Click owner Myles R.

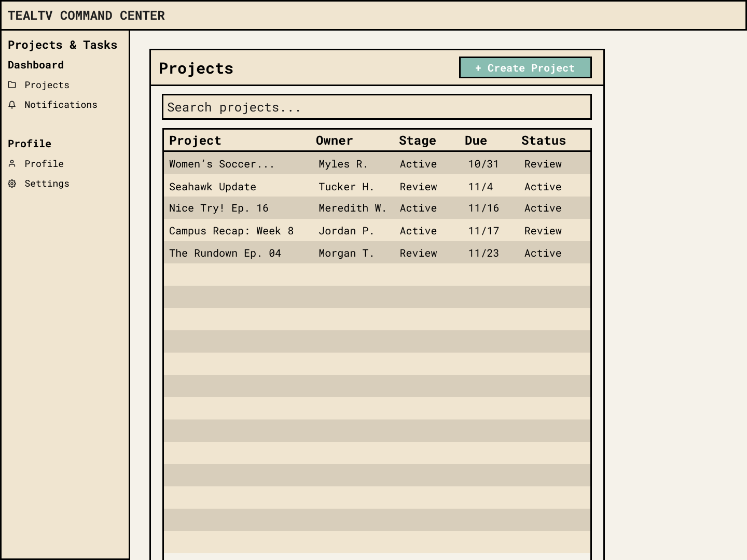pyautogui.click(x=343, y=164)
